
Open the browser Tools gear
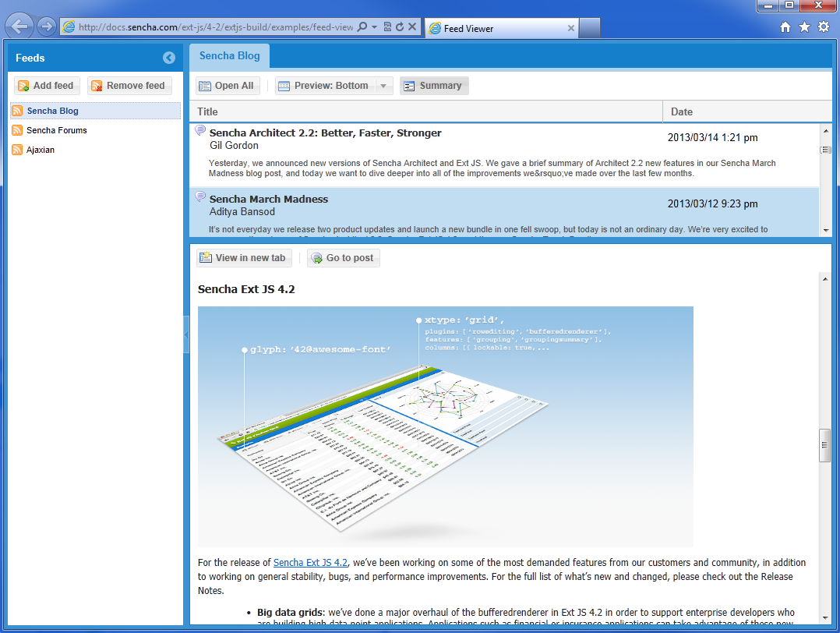tap(824, 27)
